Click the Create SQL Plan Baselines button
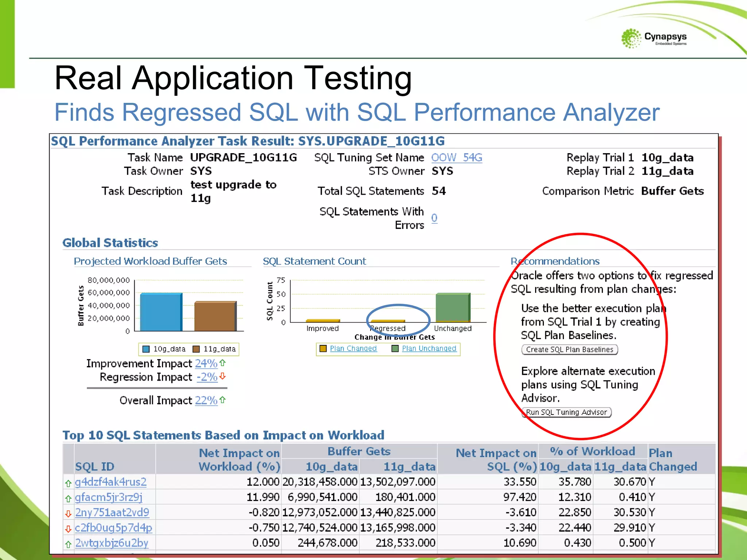 tap(569, 349)
